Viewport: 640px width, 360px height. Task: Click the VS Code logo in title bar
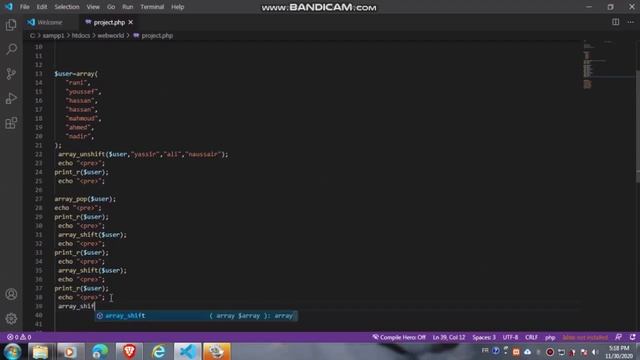pyautogui.click(x=9, y=7)
